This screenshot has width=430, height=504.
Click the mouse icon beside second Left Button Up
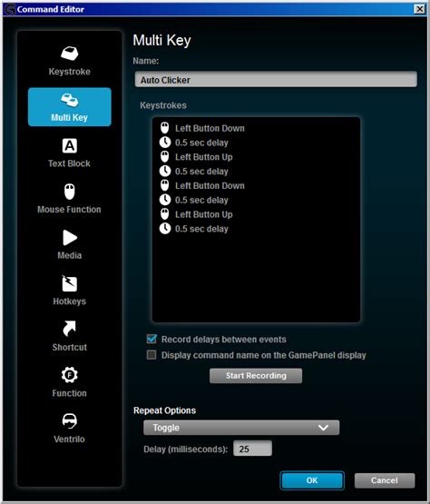pyautogui.click(x=165, y=214)
